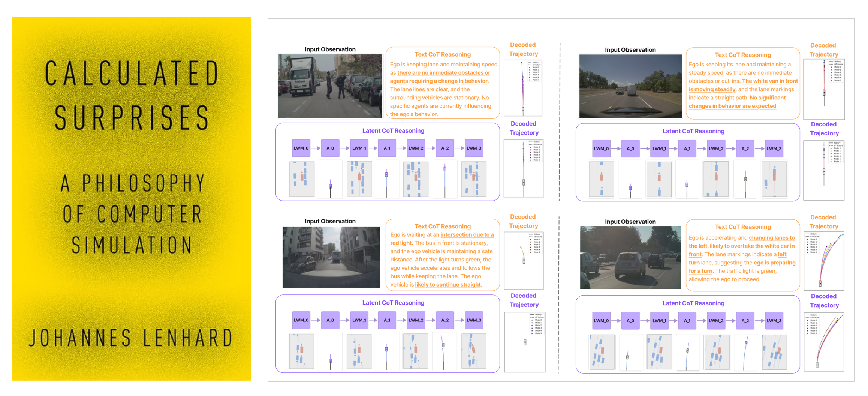Select A_1 node in top-right Latent CoT panel
Screen dimensions: 868x396
pos(687,148)
